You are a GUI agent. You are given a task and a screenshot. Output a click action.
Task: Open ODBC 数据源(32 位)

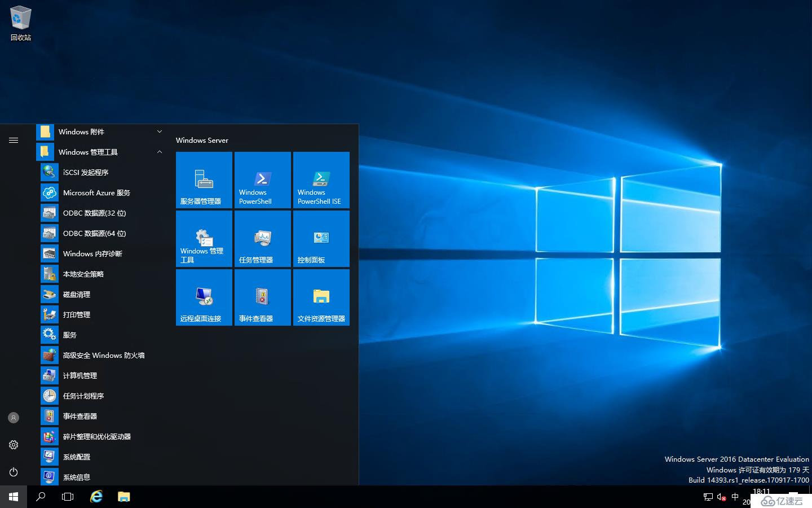[101, 213]
